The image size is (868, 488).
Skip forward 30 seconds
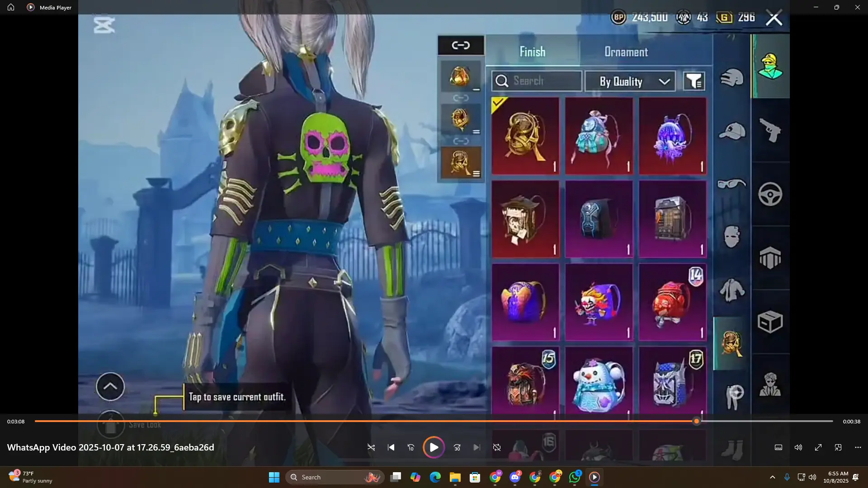[x=457, y=447]
